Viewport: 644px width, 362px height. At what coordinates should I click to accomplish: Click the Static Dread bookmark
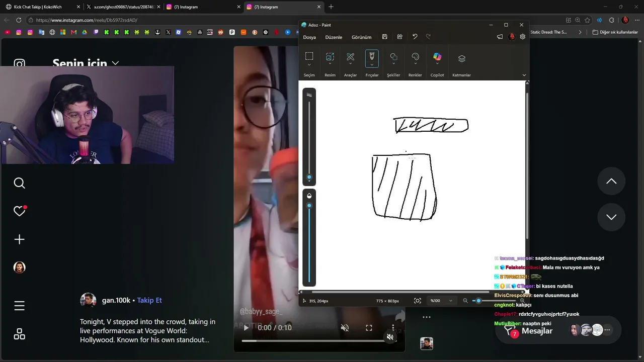coord(548,32)
